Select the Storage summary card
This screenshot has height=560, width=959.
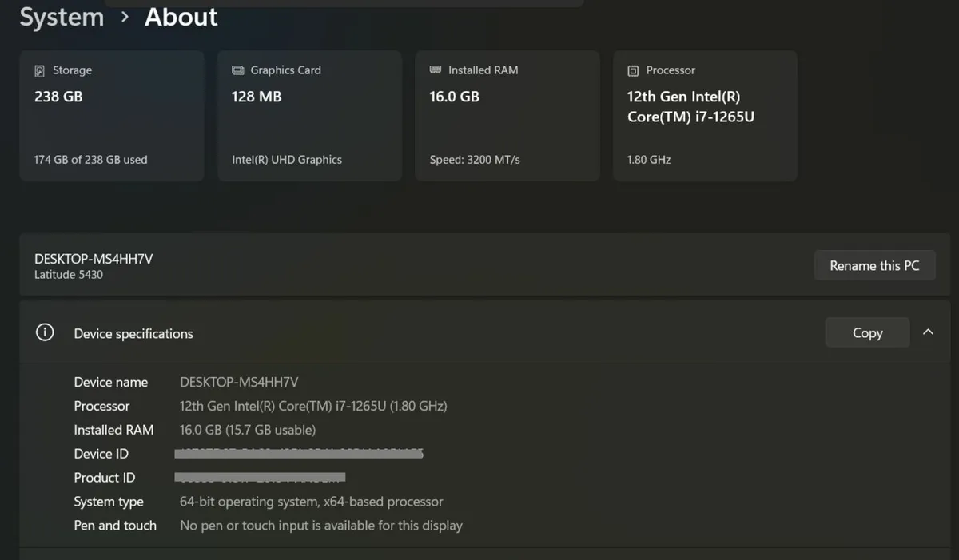click(x=111, y=116)
